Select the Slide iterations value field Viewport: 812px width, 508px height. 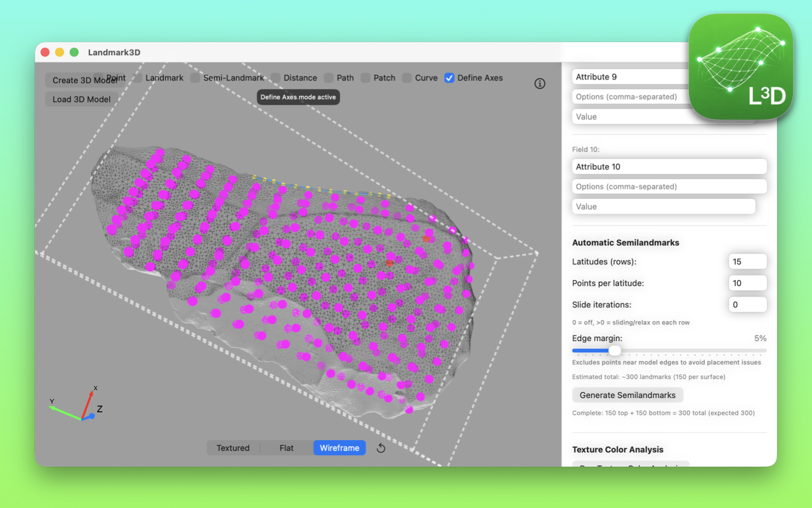coord(747,305)
